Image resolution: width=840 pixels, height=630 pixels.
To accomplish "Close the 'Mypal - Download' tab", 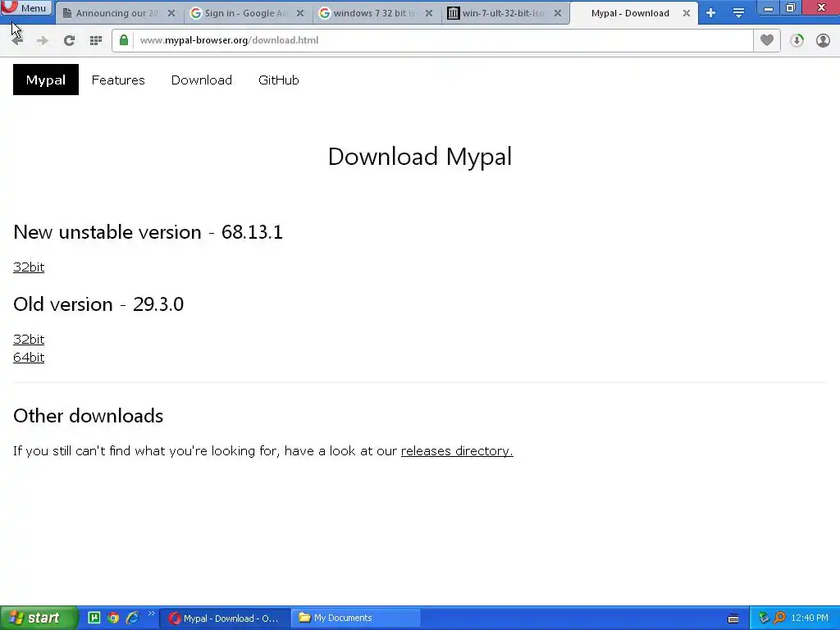I will click(687, 13).
